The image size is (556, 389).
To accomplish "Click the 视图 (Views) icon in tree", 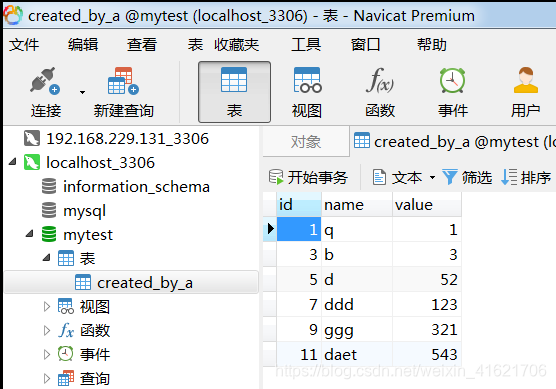I will (66, 306).
